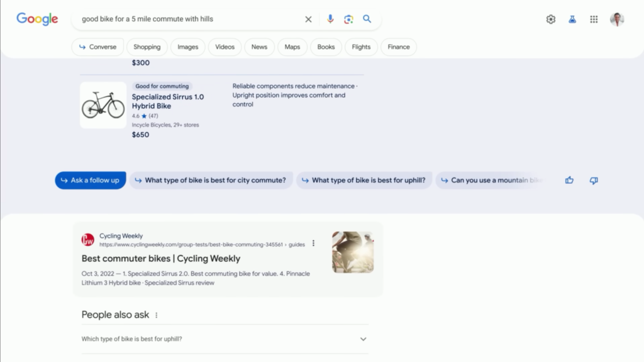This screenshot has height=362, width=644.
Task: Select "What type of bike is best for city commute?"
Action: 211,181
